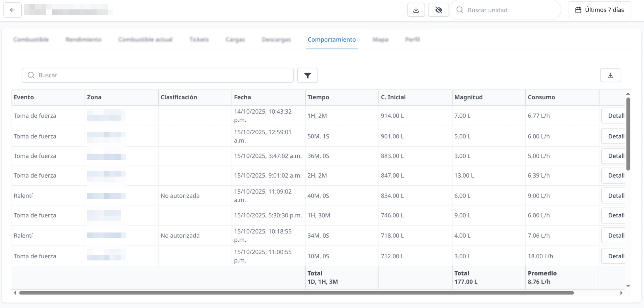Open details for the 746.00 L row
644x308 pixels.
point(614,215)
